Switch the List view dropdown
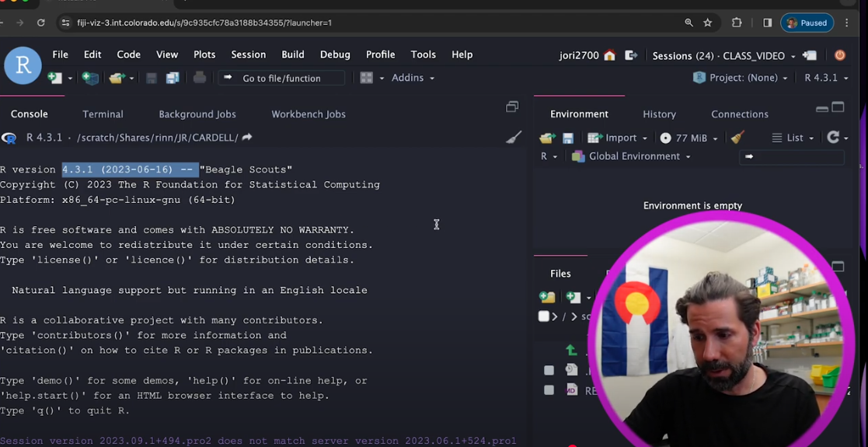868x447 pixels. pos(793,138)
